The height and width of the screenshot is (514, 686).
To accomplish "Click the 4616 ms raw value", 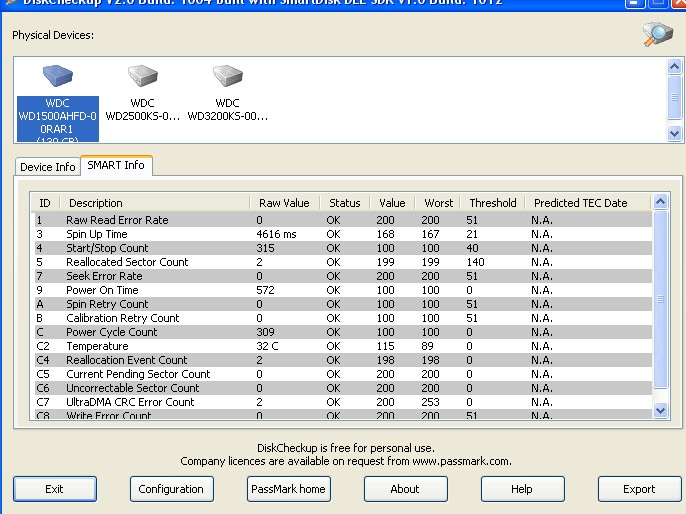I will [x=276, y=234].
